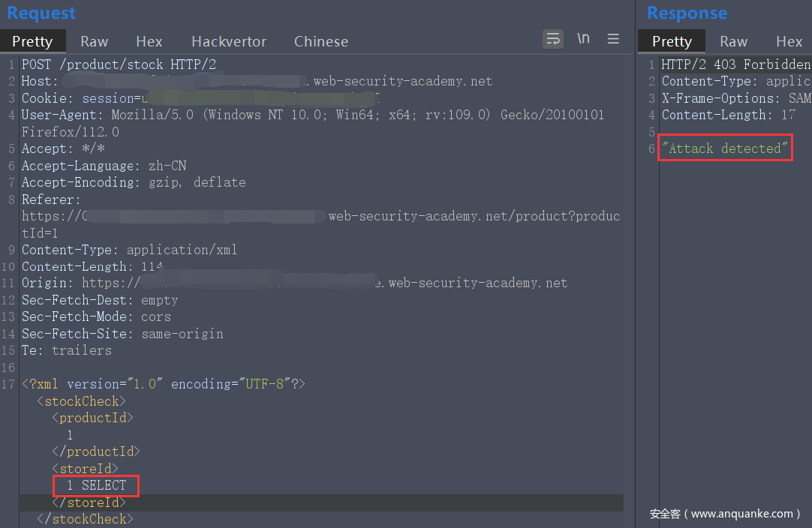Click the Content-Type application/xml header line
The image size is (812, 528).
click(x=129, y=250)
